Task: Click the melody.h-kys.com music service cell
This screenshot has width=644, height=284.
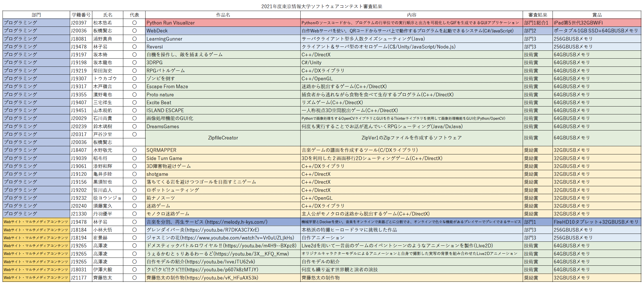Action: click(x=223, y=222)
